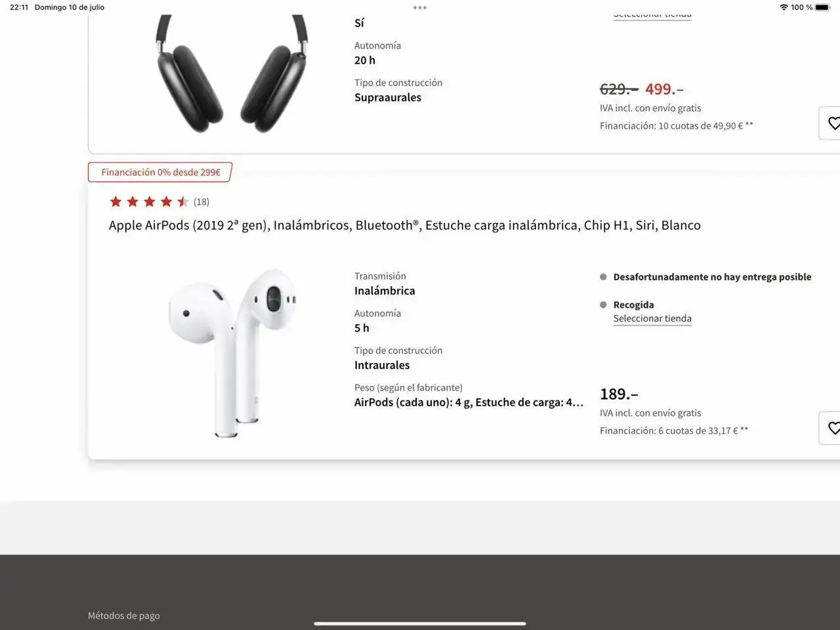Click the 189.– price of AirPods
Viewport: 840px width, 630px height.
(x=619, y=394)
